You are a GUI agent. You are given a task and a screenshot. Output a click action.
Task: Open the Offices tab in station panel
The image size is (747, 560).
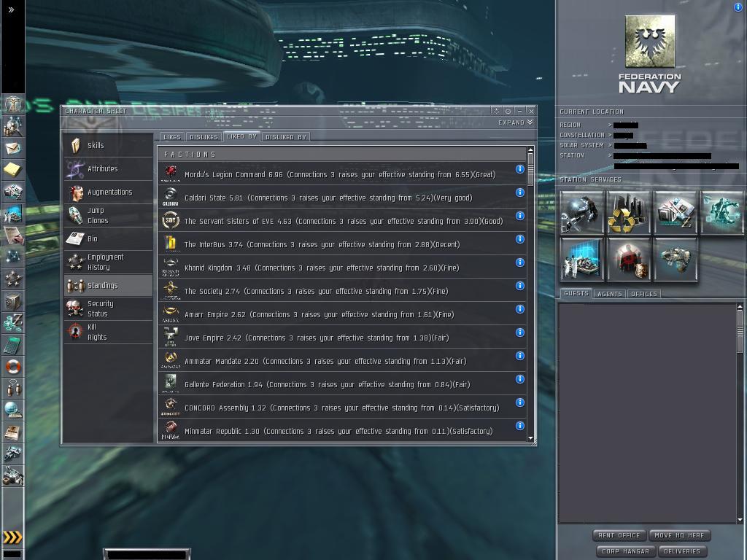[x=644, y=294]
